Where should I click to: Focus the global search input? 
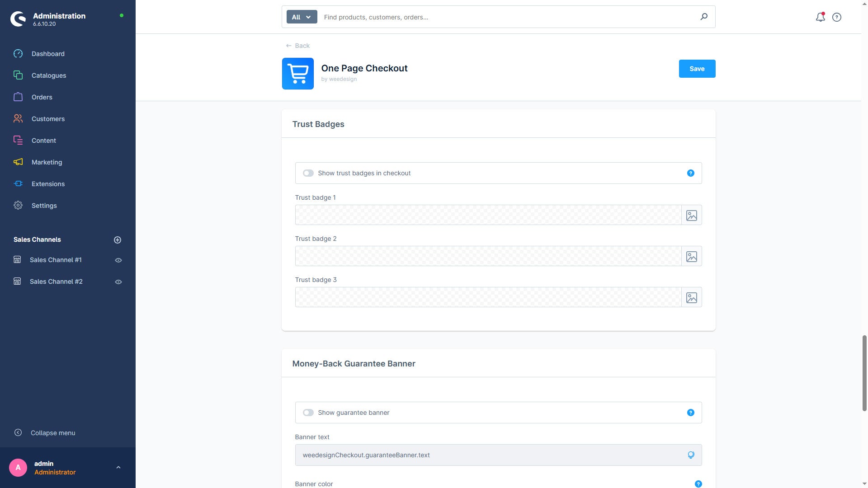tap(506, 17)
